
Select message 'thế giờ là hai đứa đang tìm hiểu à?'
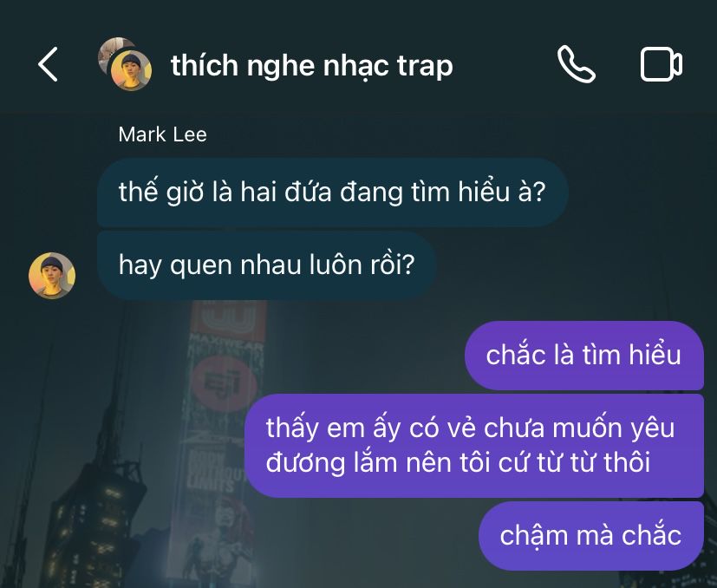point(332,193)
